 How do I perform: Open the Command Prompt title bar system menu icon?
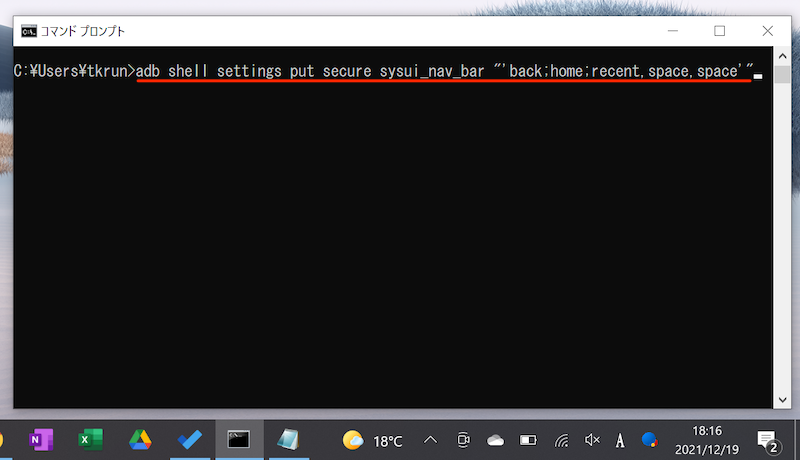click(30, 31)
